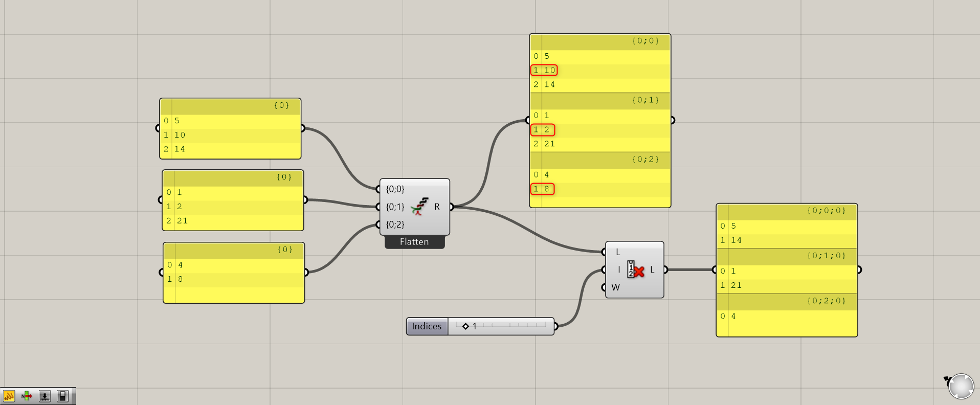The height and width of the screenshot is (405, 980).
Task: Click the Flatten label under Entwine component
Action: [x=414, y=242]
